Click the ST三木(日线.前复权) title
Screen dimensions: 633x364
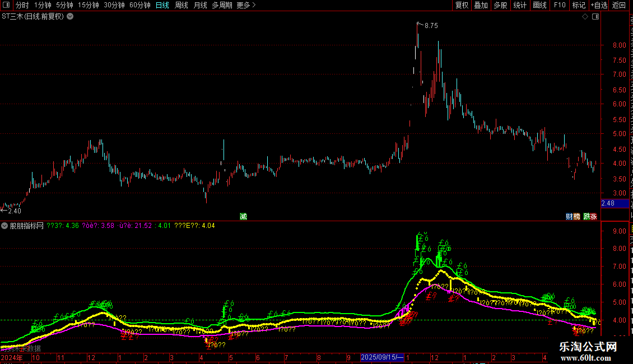[x=32, y=17]
